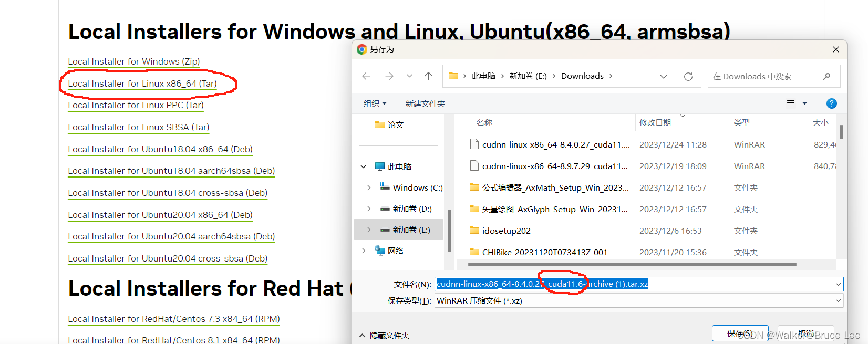Screen dimensions: 868x344
Task: Collapse folders with 隐藏文件夹
Action: 384,335
